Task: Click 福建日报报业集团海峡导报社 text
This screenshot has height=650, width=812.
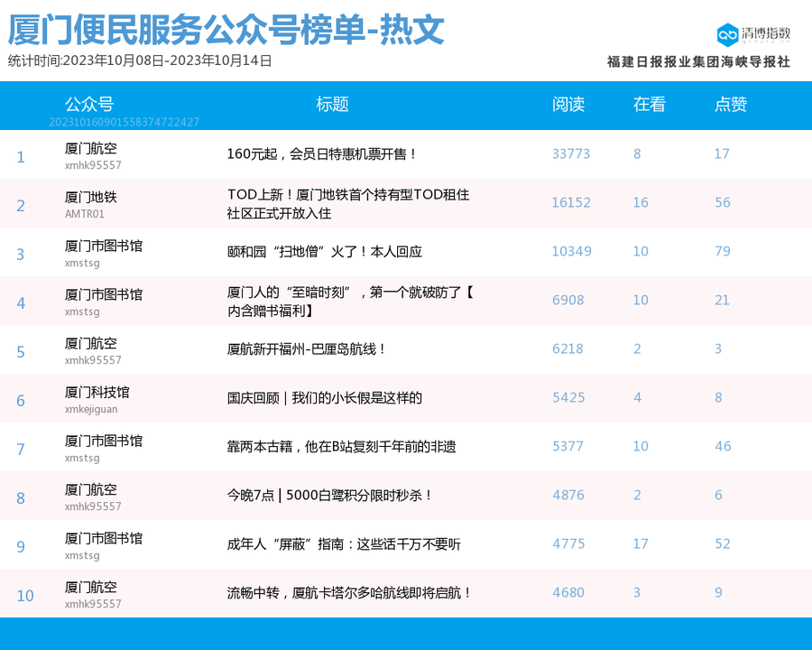Action: pyautogui.click(x=698, y=61)
